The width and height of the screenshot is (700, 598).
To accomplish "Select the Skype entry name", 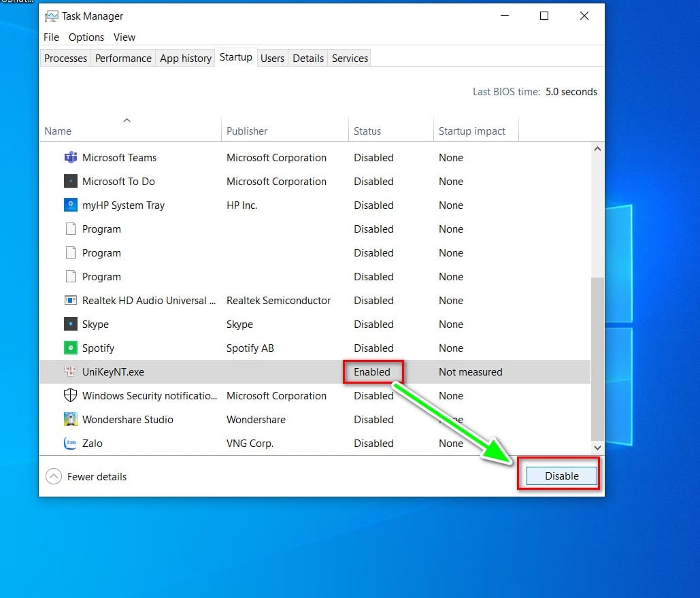I will click(95, 325).
